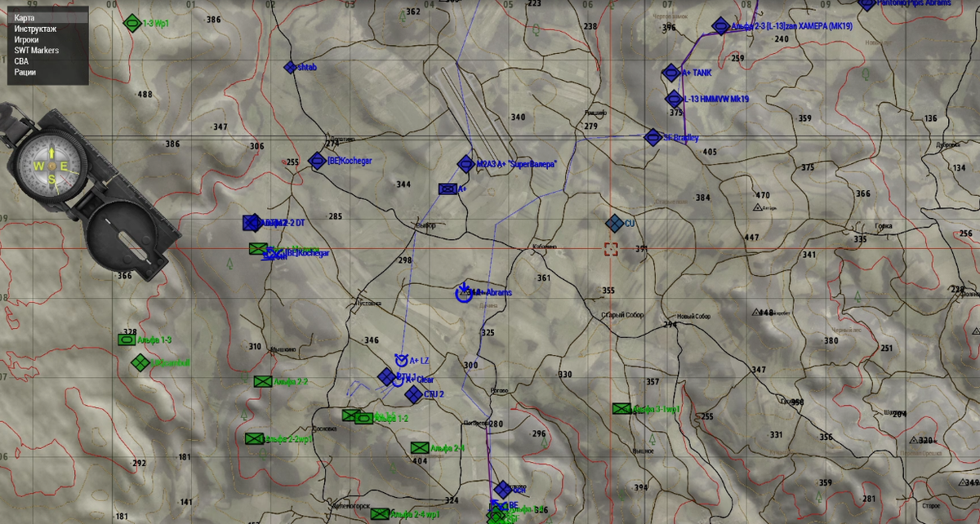Click the CTU 1 diamond marker
Viewport: 980px width, 524px height.
(387, 376)
